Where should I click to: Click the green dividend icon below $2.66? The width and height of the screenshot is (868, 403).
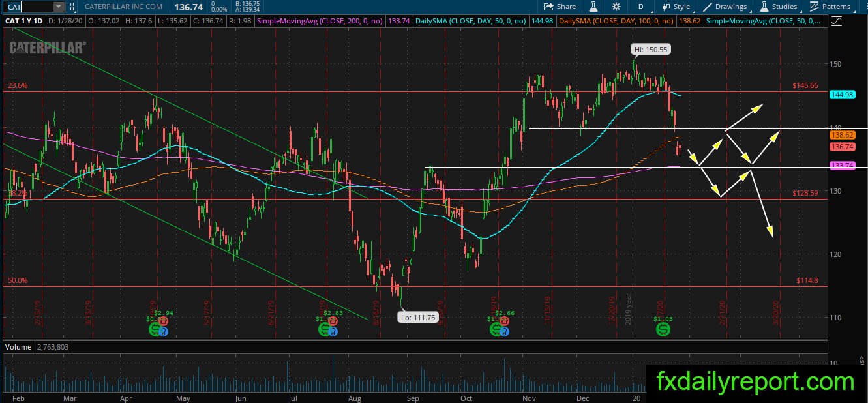point(497,330)
